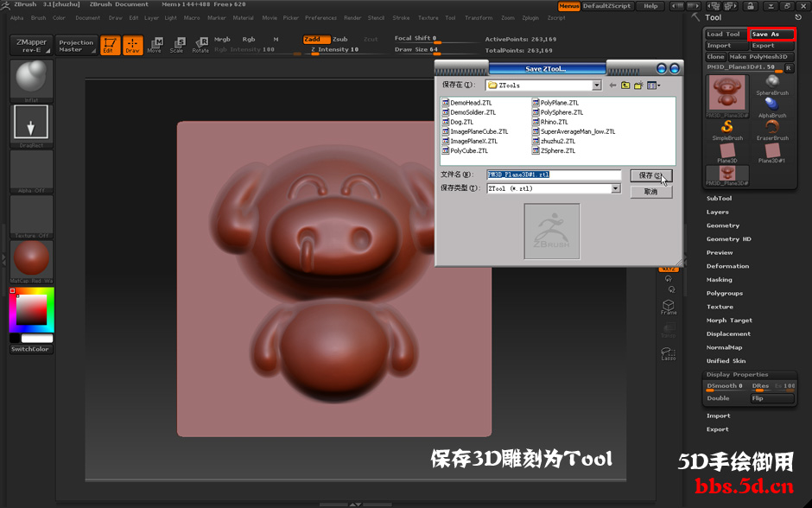Screen dimensions: 812x508
Task: Open the Alpha menu
Action: coord(17,18)
